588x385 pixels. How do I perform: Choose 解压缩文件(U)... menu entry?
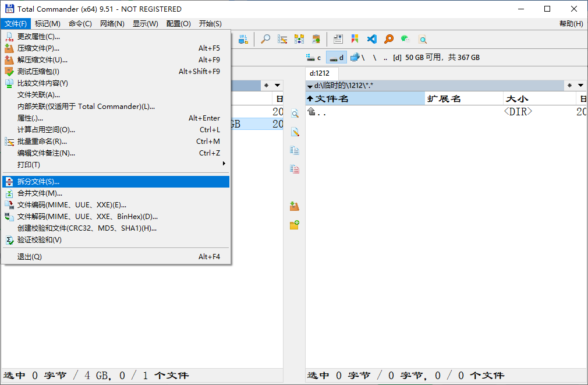pyautogui.click(x=116, y=59)
